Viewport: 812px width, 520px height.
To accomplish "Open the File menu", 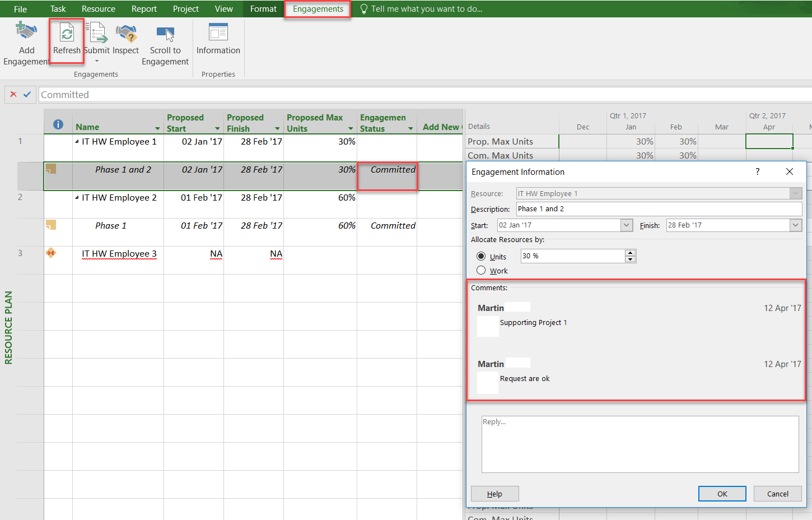I will [20, 9].
